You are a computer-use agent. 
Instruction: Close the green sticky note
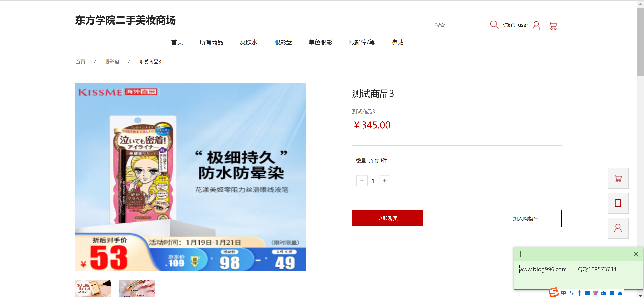click(636, 254)
